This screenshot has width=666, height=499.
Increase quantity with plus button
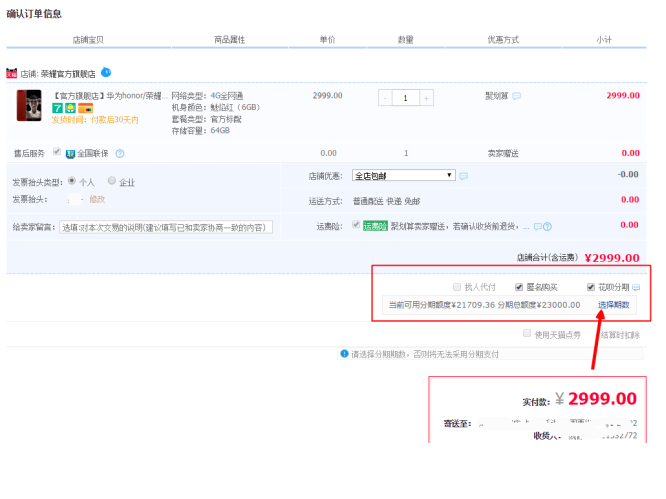(x=427, y=98)
